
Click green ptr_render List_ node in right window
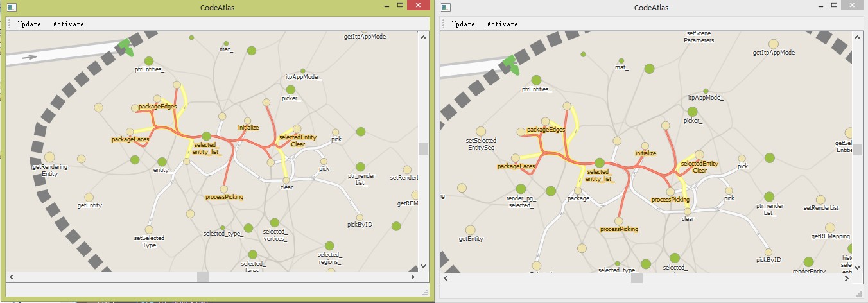point(769,196)
